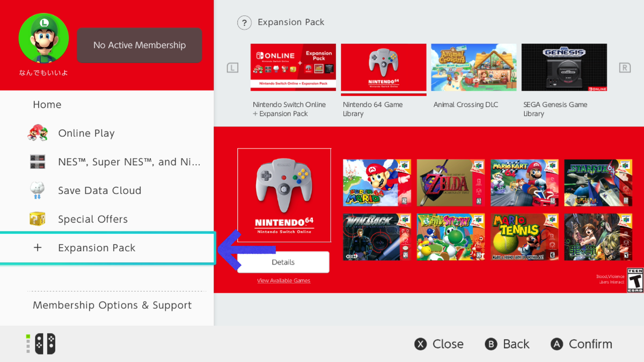644x362 pixels.
Task: Select Nintendo 64 Game Library thumbnail
Action: (384, 68)
